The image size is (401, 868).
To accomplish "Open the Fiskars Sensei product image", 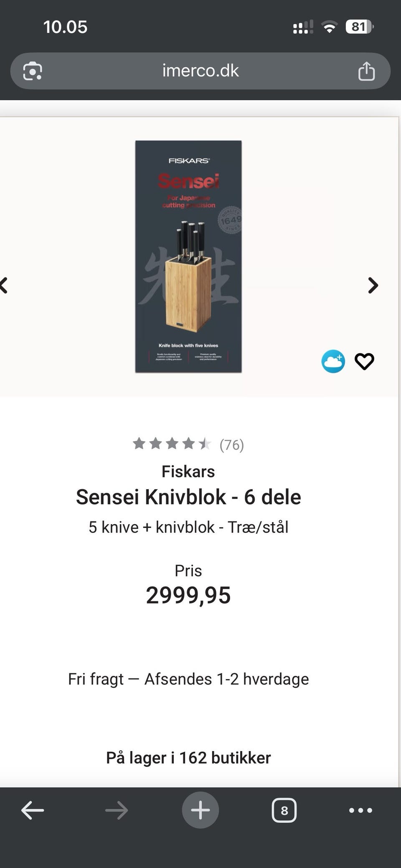I will (x=188, y=256).
